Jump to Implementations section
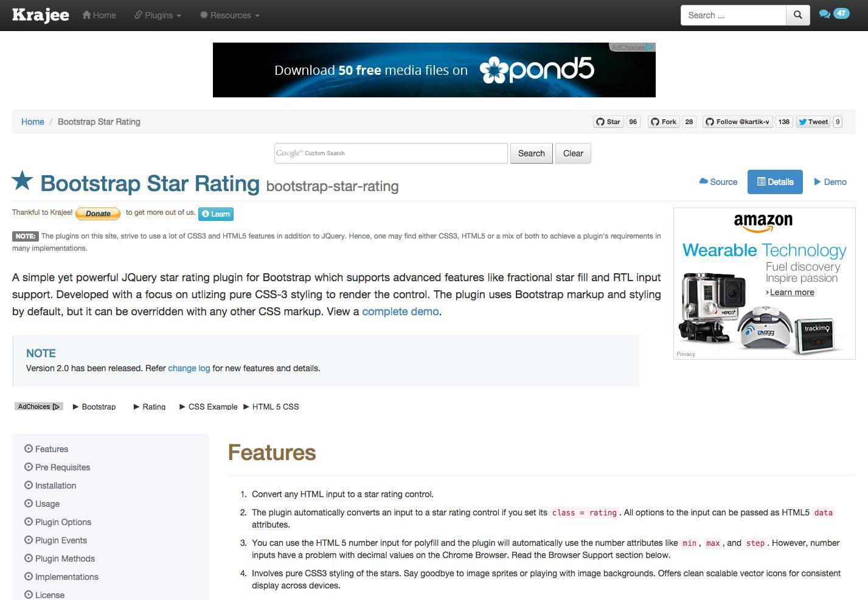The width and height of the screenshot is (868, 600). click(x=67, y=577)
